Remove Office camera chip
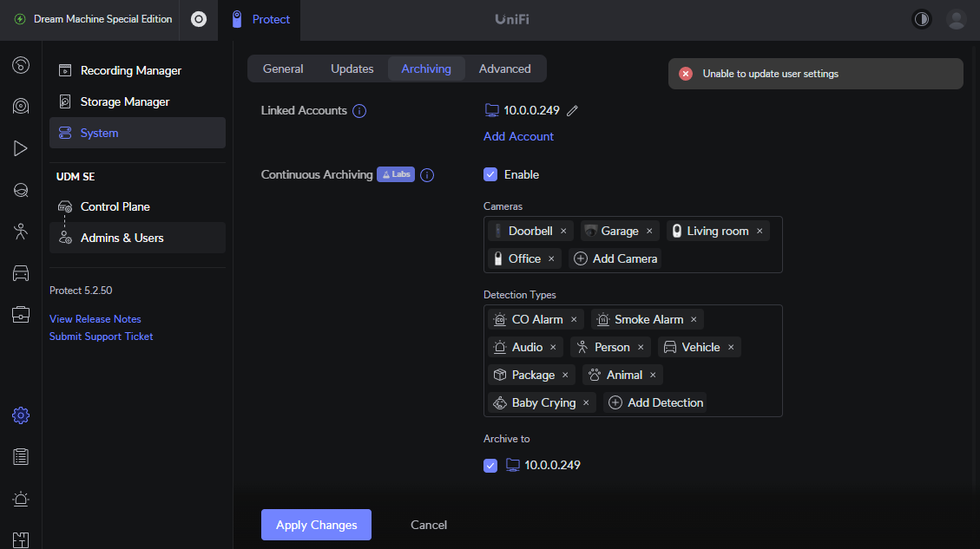980x549 pixels. [x=551, y=258]
